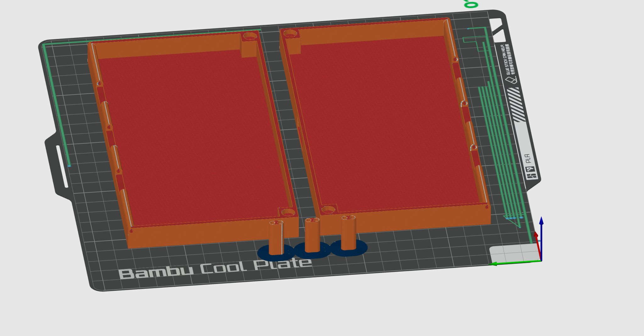The image size is (644, 336).
Task: Select the rightmost standoff cylinder
Action: [x=348, y=232]
